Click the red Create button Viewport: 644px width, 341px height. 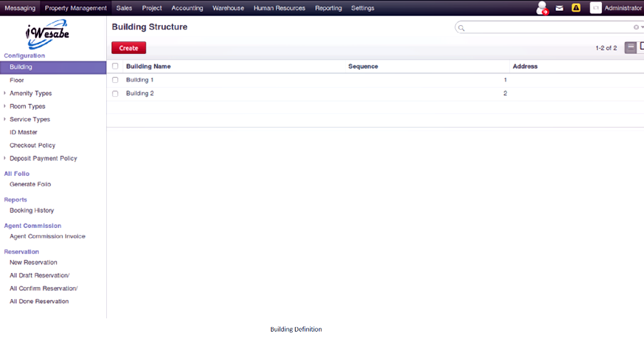[128, 48]
